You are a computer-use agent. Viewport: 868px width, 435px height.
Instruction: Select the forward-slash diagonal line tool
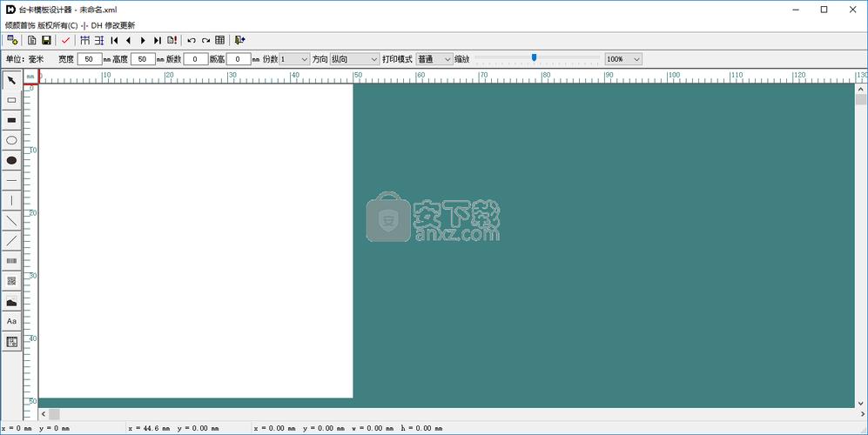11,241
